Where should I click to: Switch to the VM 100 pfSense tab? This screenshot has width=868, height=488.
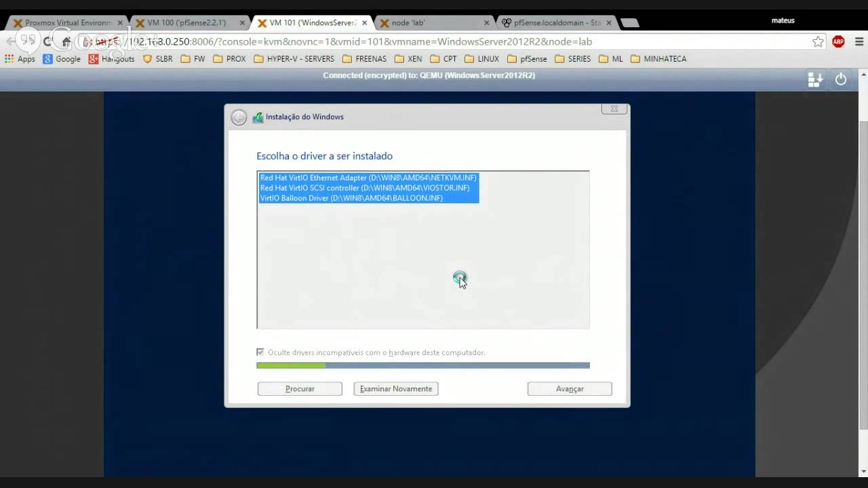pos(190,22)
